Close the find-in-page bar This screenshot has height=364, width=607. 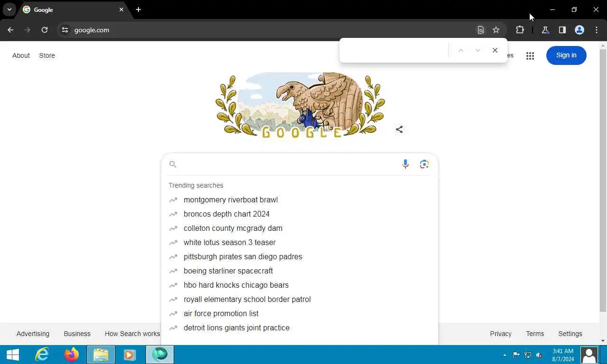click(495, 50)
